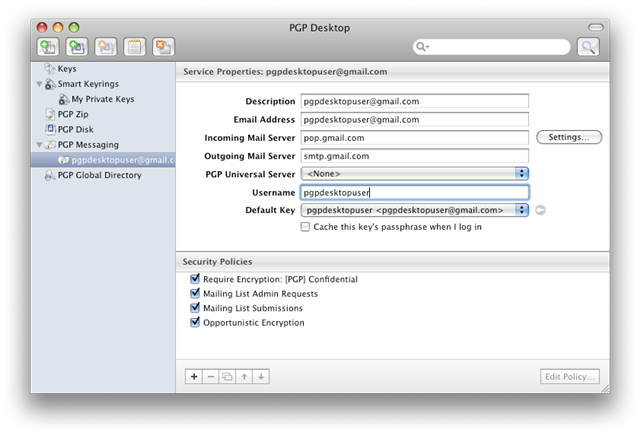The width and height of the screenshot is (640, 435).
Task: Move policy down with down arrow
Action: click(x=261, y=377)
